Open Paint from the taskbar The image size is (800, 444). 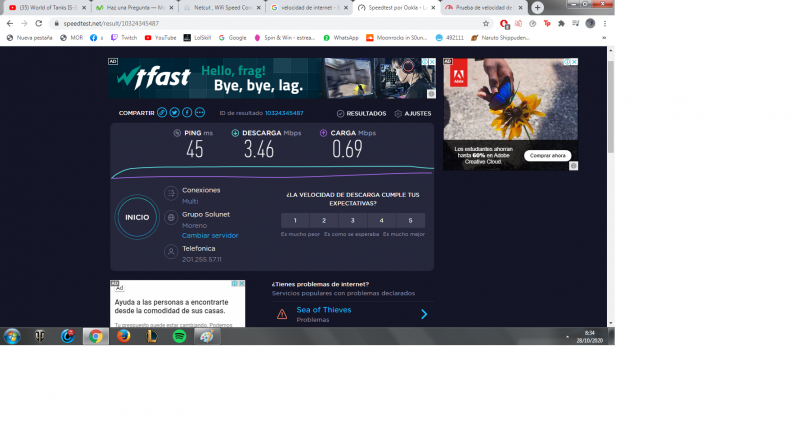(207, 336)
